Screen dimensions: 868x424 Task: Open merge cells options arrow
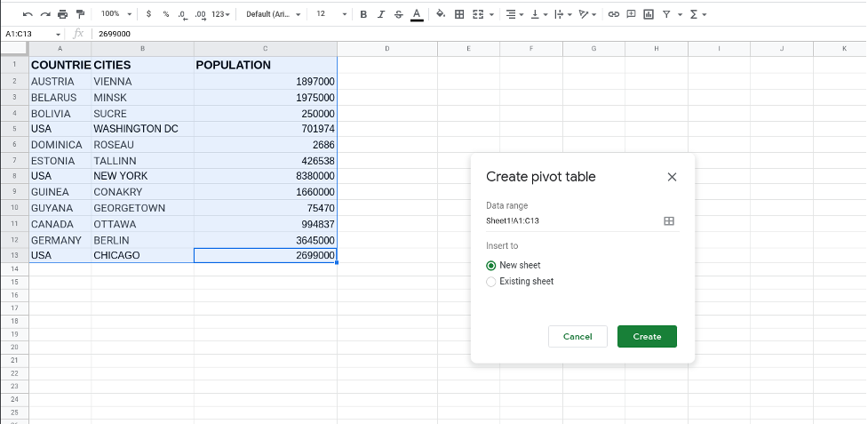(491, 14)
